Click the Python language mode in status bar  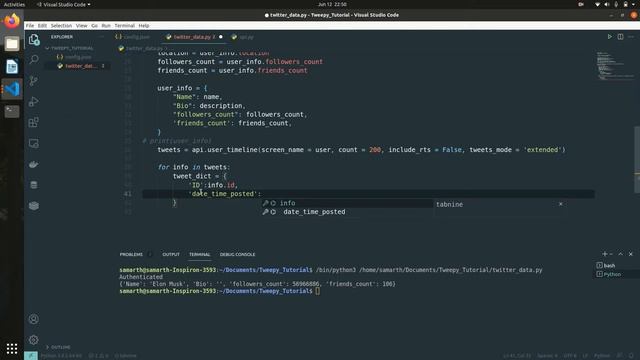[x=602, y=356]
